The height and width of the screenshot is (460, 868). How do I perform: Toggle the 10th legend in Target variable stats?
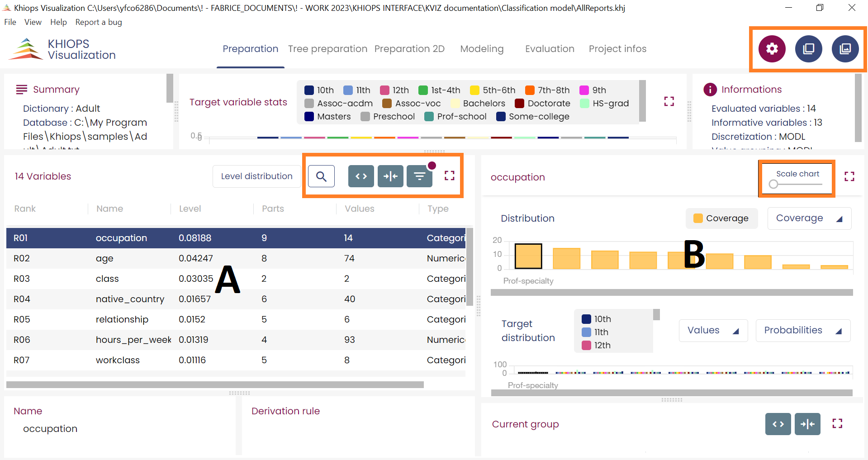319,90
